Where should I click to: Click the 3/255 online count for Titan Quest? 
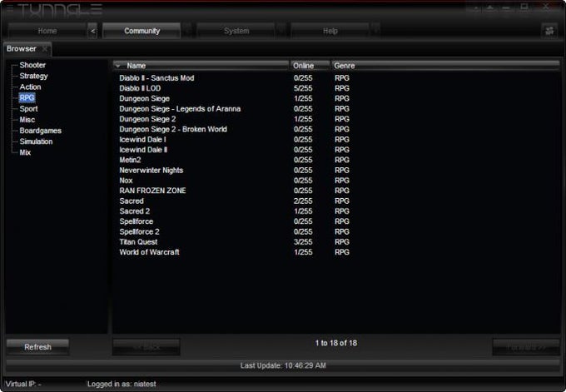[x=303, y=242]
